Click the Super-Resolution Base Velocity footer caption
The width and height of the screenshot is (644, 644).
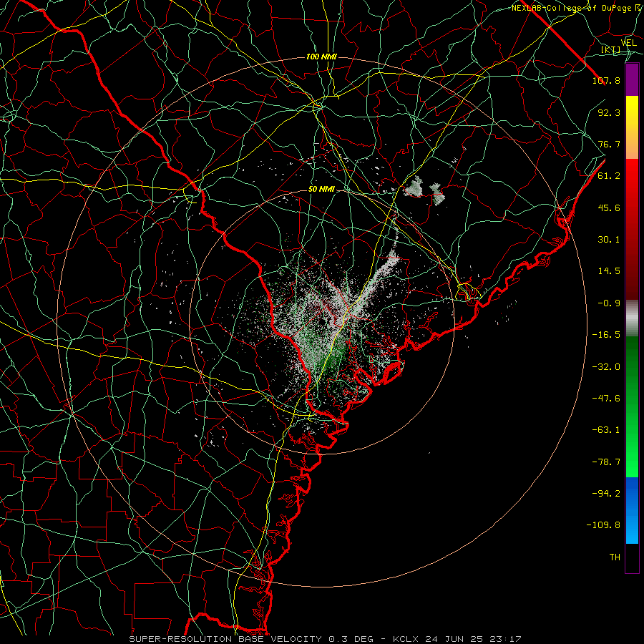tap(325, 639)
